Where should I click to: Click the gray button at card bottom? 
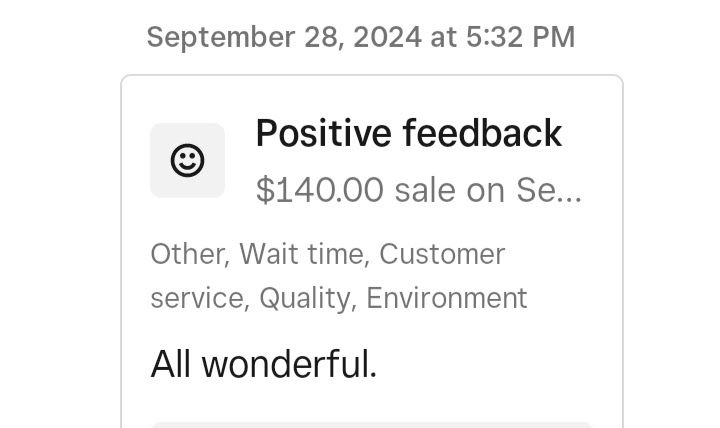point(371,425)
